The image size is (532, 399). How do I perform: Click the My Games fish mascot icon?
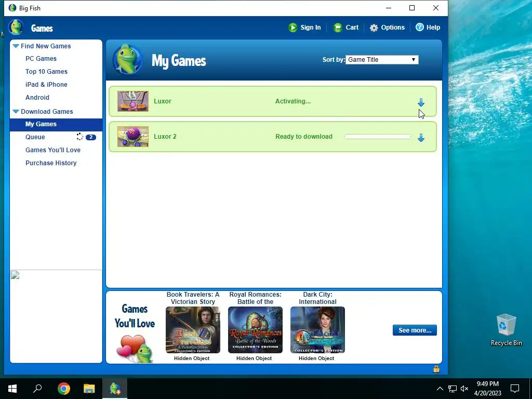pos(128,59)
